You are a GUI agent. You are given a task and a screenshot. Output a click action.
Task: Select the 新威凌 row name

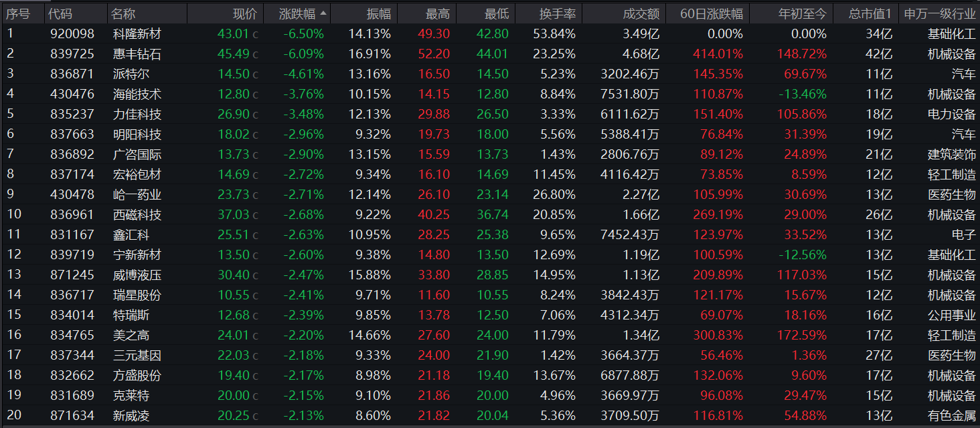pyautogui.click(x=131, y=416)
